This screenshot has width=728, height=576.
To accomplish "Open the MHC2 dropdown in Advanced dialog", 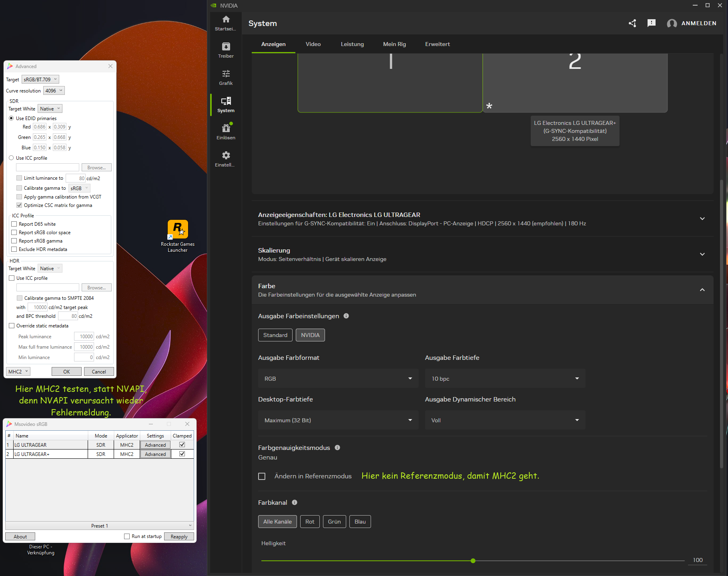I will [18, 371].
